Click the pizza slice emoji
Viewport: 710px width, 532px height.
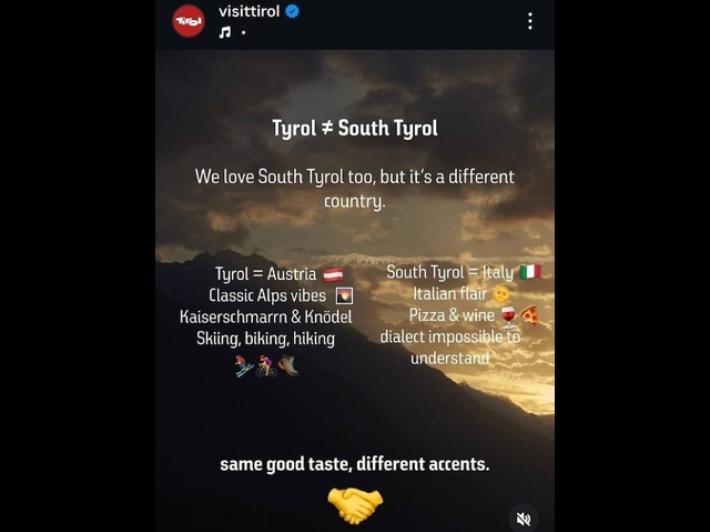pyautogui.click(x=530, y=316)
